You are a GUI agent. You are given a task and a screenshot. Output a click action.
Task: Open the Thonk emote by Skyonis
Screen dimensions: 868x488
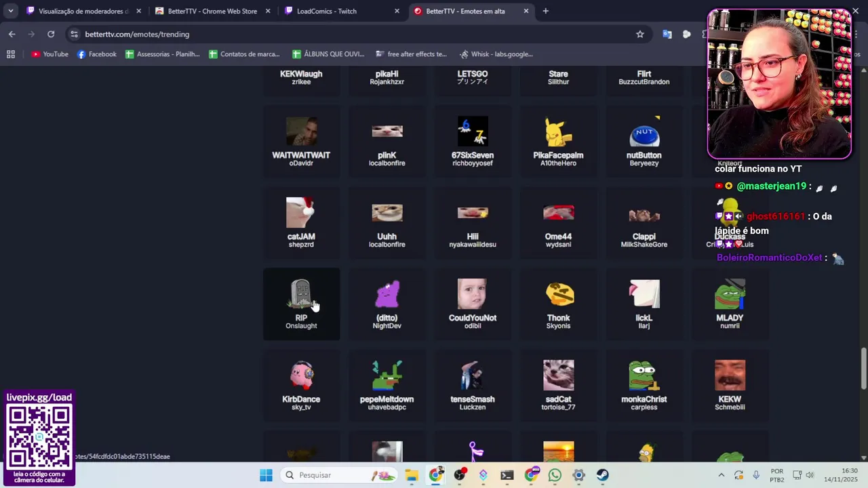(x=559, y=304)
